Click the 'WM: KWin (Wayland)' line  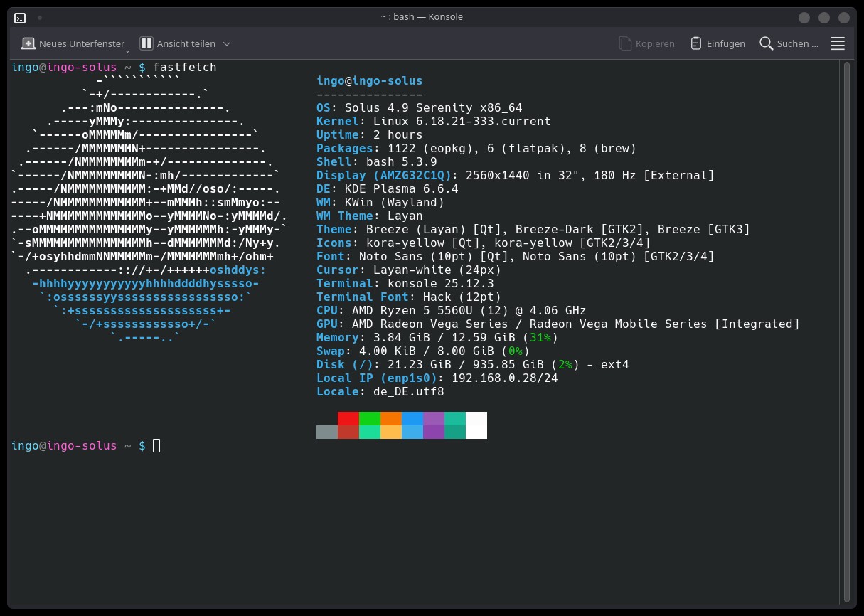pyautogui.click(x=380, y=202)
